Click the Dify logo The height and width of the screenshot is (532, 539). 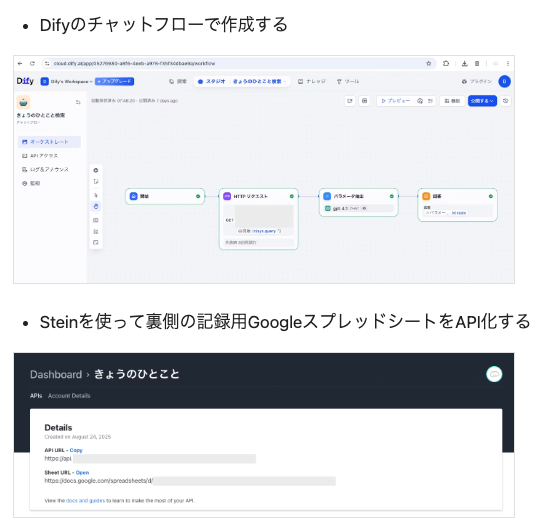tap(25, 81)
